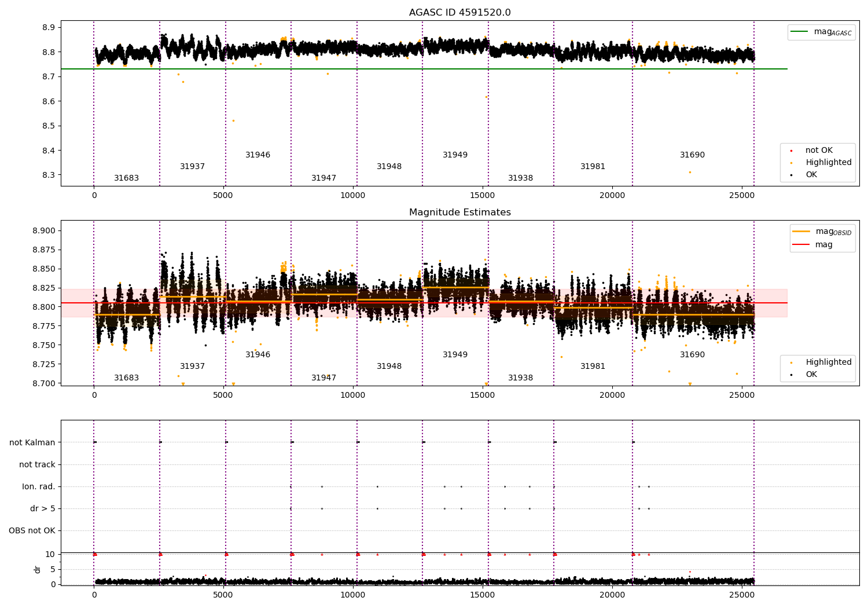The width and height of the screenshot is (868, 608).
Task: Click the 8.7 y-axis tick label
Action: coord(48,77)
